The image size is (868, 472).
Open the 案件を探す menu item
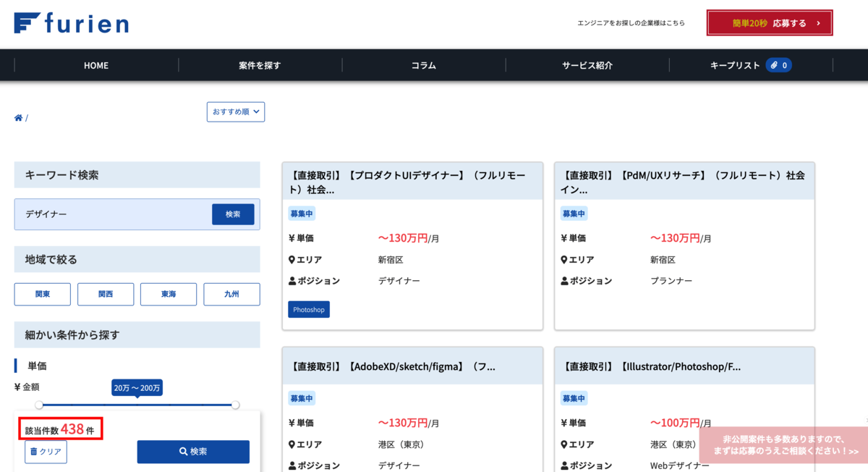[260, 65]
